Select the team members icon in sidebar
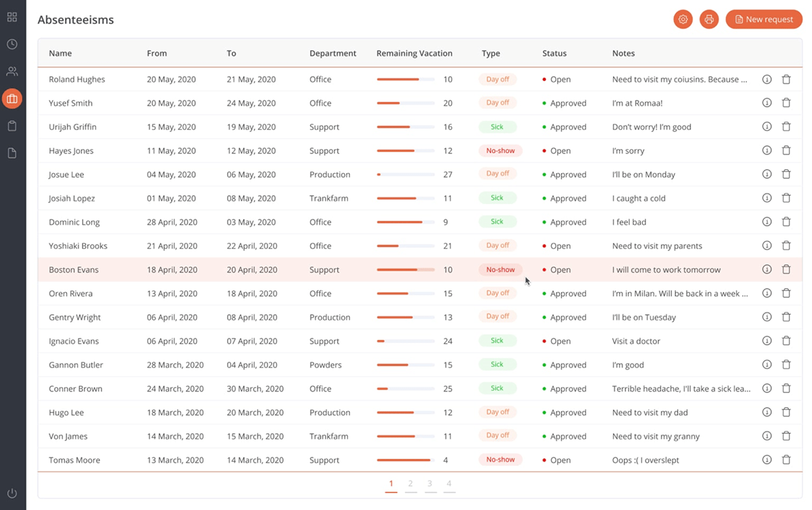This screenshot has width=812, height=510. coord(12,71)
